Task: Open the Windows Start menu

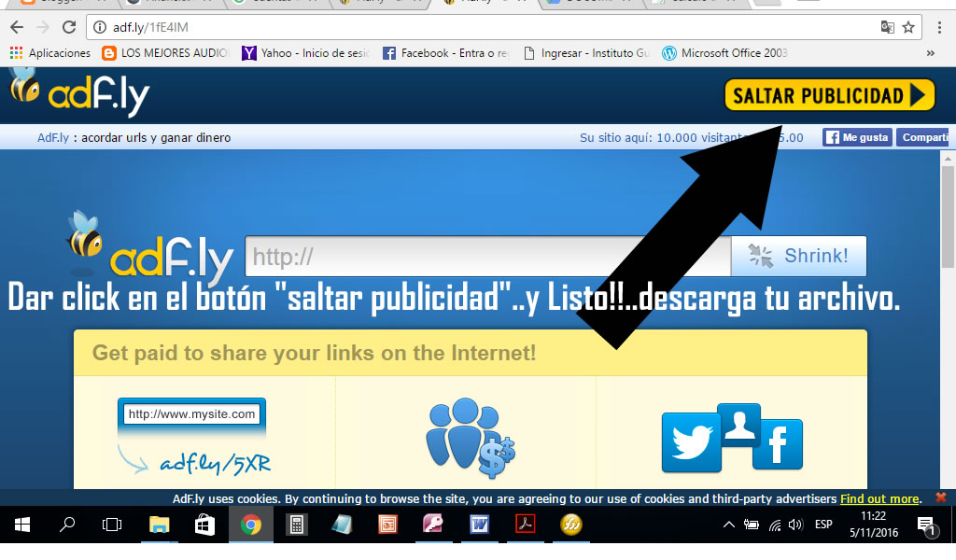Action: 22,524
